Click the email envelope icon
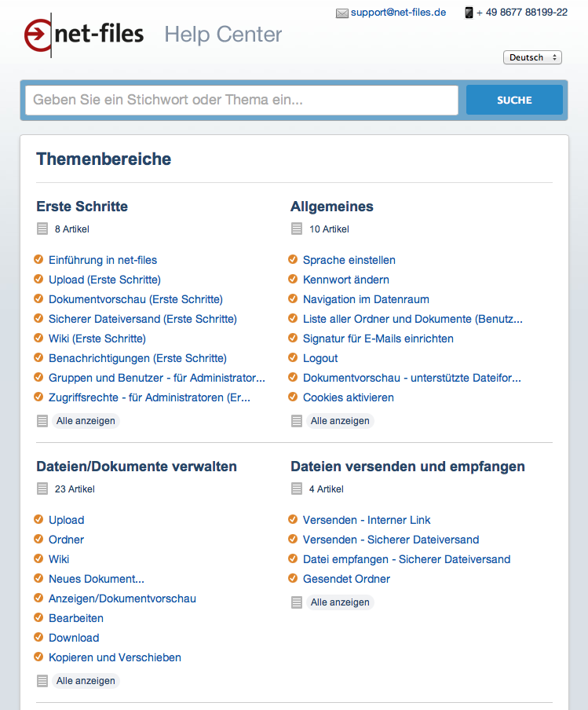Screen dimensions: 588x710 coord(341,13)
